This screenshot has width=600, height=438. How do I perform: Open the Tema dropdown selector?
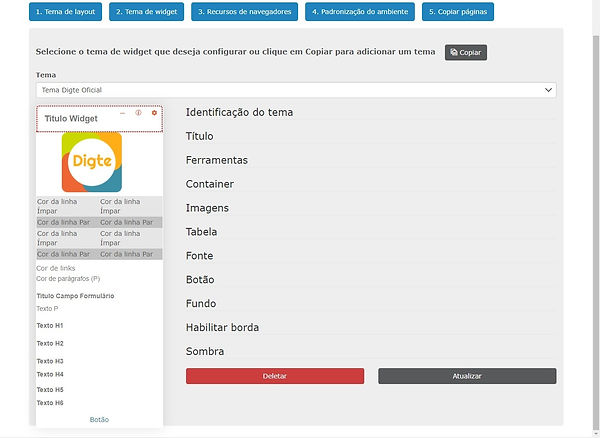tap(296, 90)
